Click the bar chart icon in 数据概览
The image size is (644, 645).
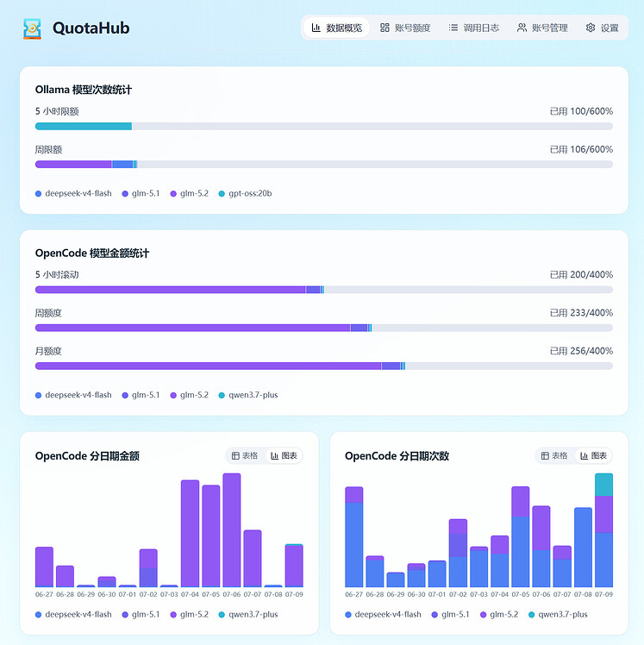point(316,28)
